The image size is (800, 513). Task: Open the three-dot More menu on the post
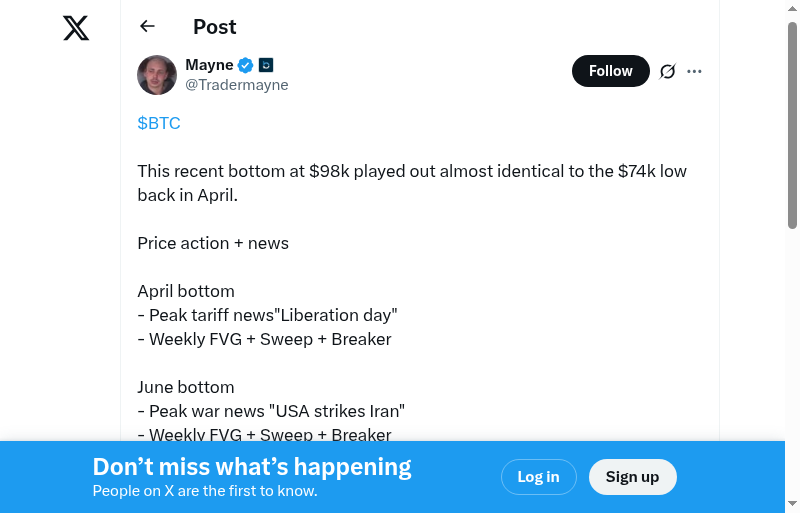click(695, 71)
